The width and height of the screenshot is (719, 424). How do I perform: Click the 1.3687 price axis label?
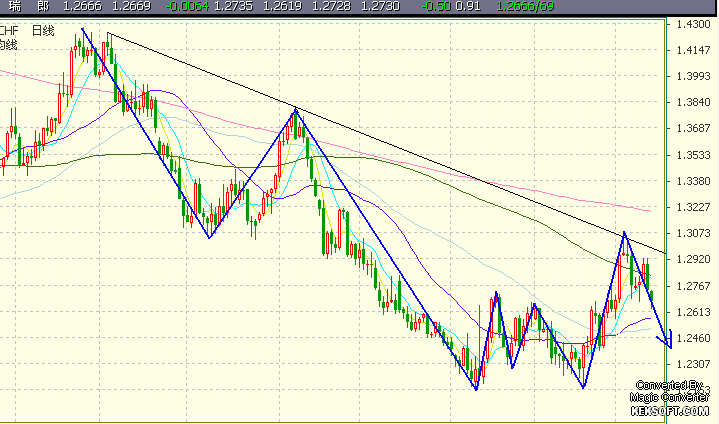(x=693, y=128)
